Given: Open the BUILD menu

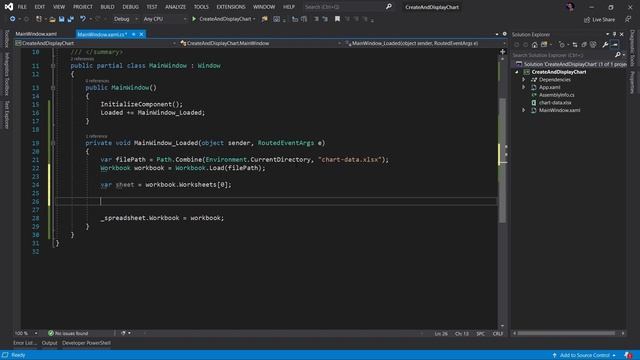Looking at the screenshot, I should (107, 7).
